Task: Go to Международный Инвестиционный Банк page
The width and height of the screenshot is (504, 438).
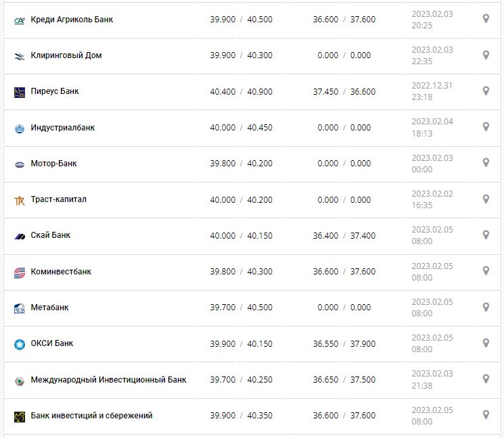Action: click(108, 379)
